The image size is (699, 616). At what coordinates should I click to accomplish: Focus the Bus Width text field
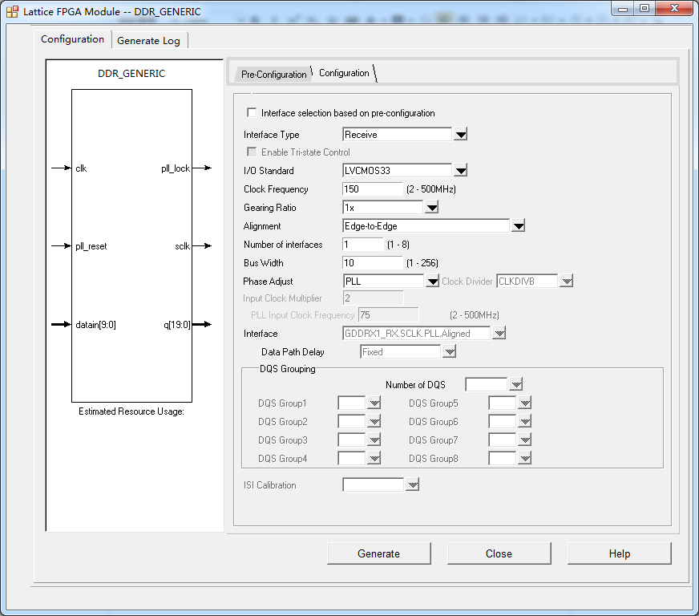(372, 263)
